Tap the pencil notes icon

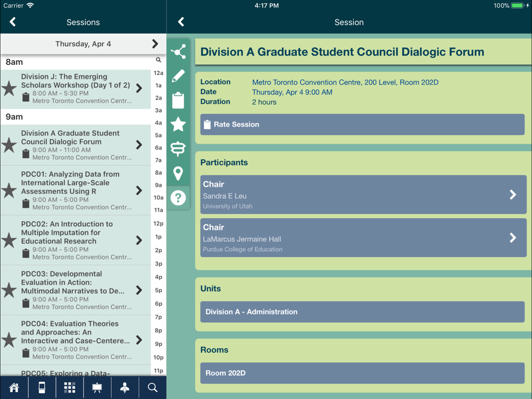tap(178, 76)
